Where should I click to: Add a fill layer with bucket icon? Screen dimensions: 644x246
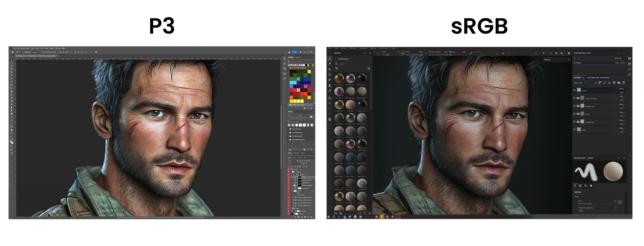coord(609,83)
